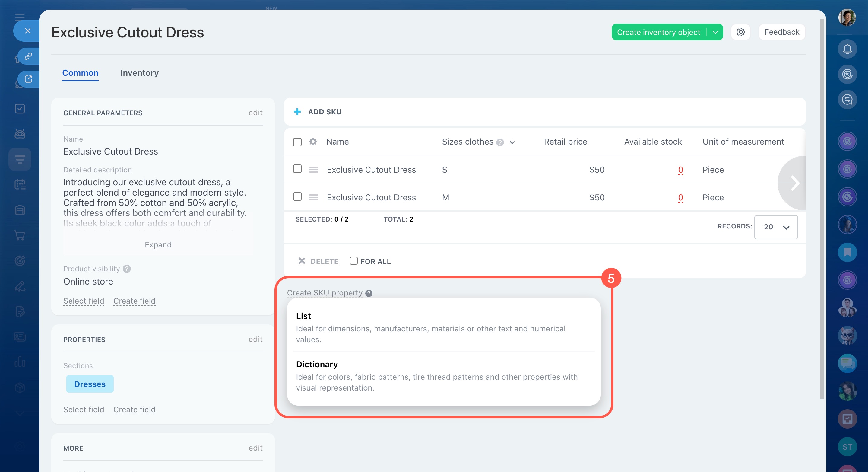Open the Records 20 dropdown
868x472 pixels.
tap(776, 227)
